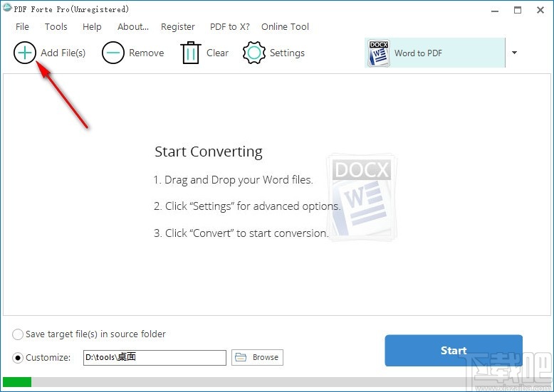Click the 'Click "Convert" to start conversion' line
The width and height of the screenshot is (554, 392).
click(241, 233)
